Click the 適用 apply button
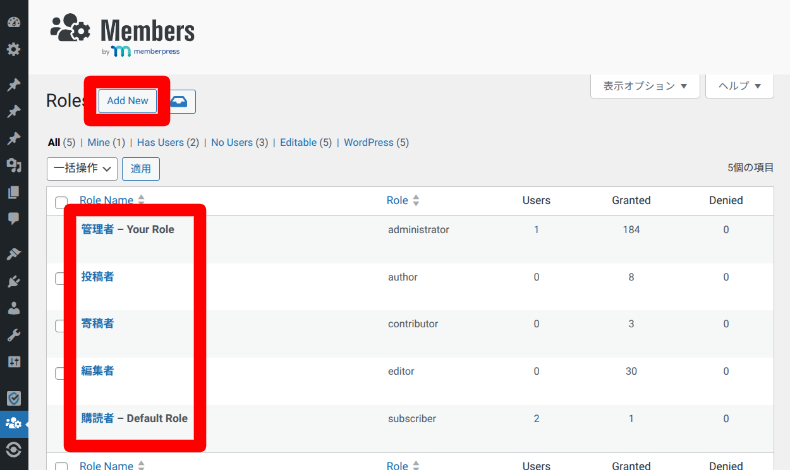The width and height of the screenshot is (790, 470). pyautogui.click(x=141, y=169)
